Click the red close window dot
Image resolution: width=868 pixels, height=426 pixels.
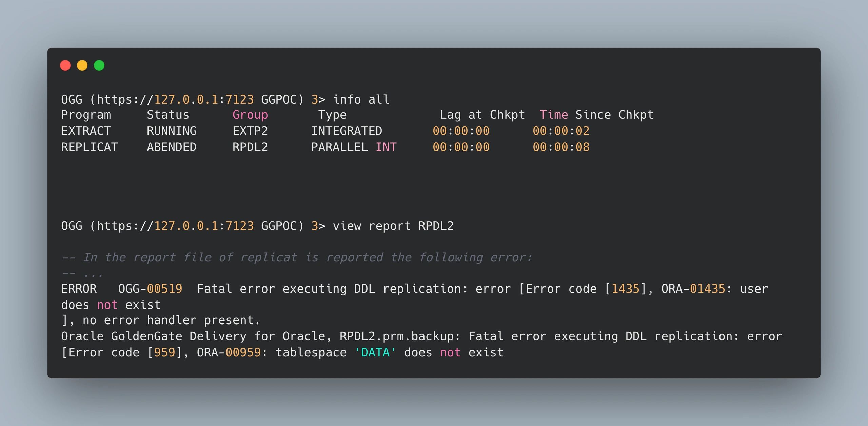(x=65, y=65)
